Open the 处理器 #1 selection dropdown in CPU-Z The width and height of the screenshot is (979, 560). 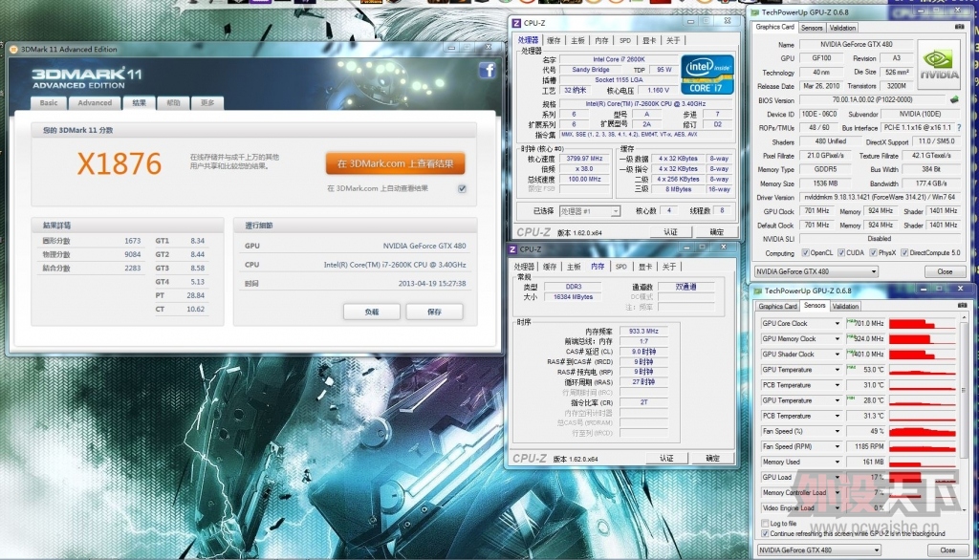(590, 211)
